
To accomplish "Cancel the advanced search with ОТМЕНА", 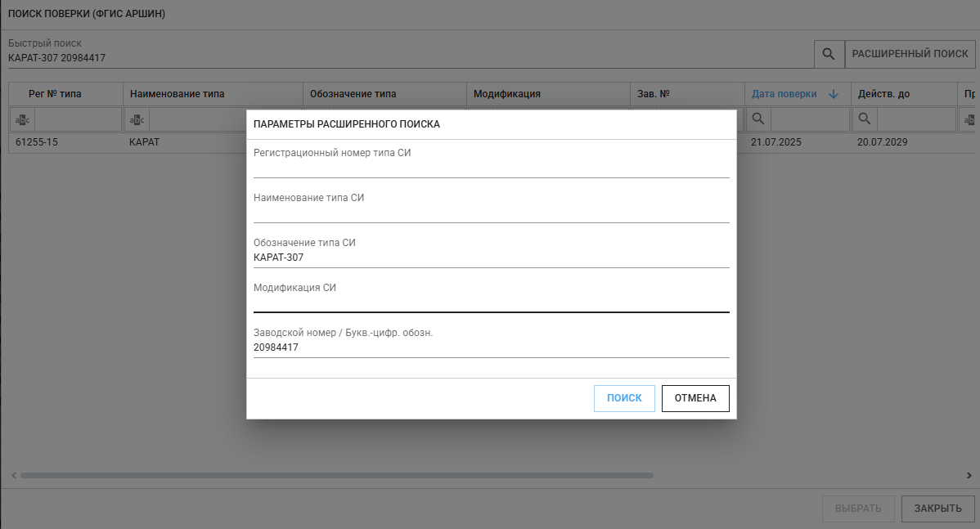I will [695, 398].
